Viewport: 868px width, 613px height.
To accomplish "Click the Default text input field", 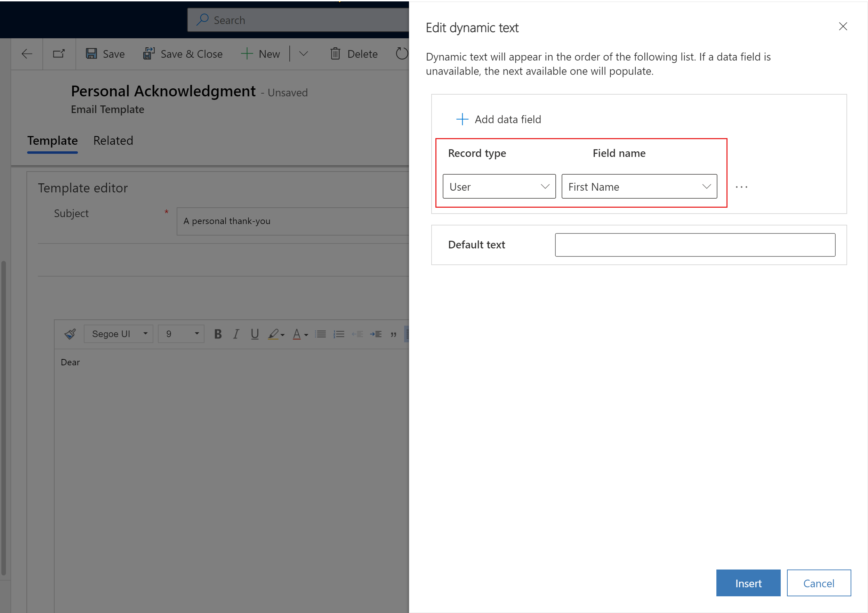I will click(696, 244).
